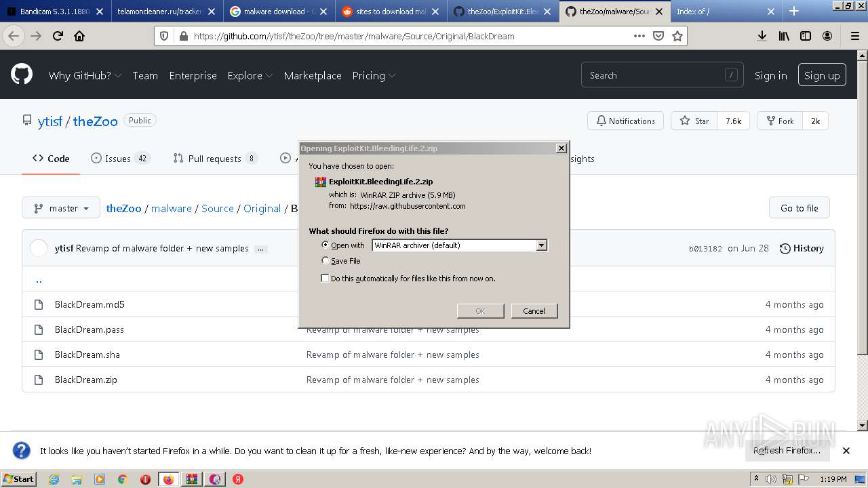Open BlackDream.md5 file

pos(90,304)
